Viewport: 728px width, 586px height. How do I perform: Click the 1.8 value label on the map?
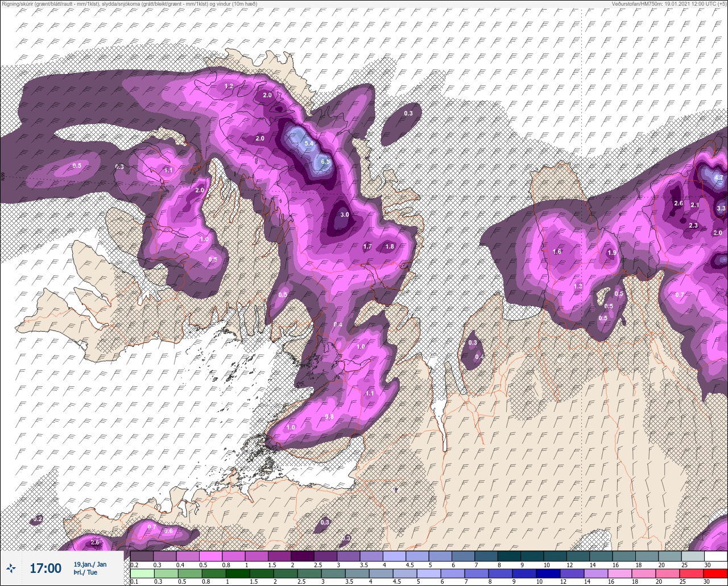tap(390, 247)
